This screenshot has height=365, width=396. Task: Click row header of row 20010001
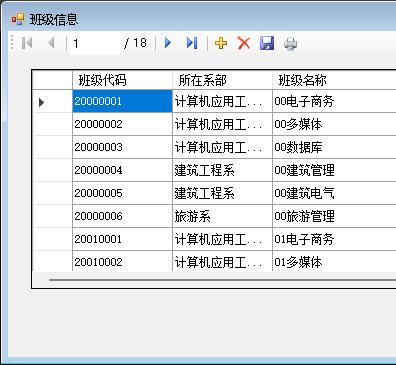pos(53,239)
